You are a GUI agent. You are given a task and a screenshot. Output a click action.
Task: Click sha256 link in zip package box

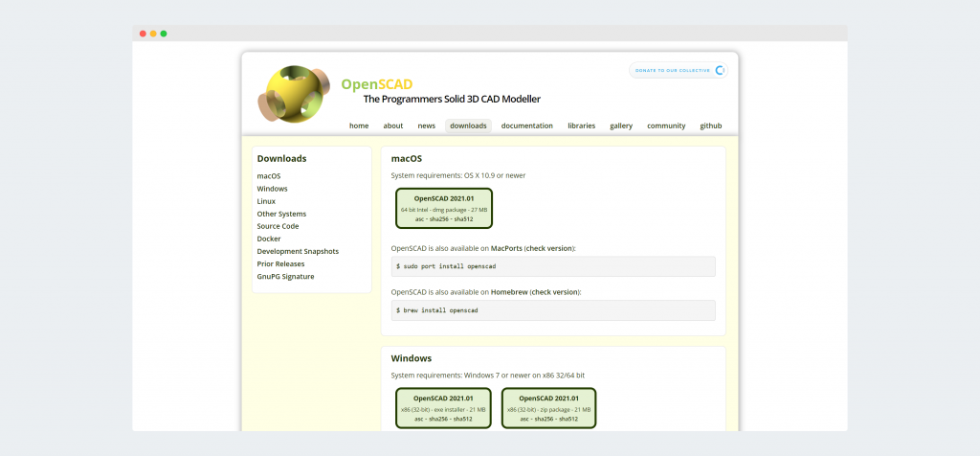(545, 419)
